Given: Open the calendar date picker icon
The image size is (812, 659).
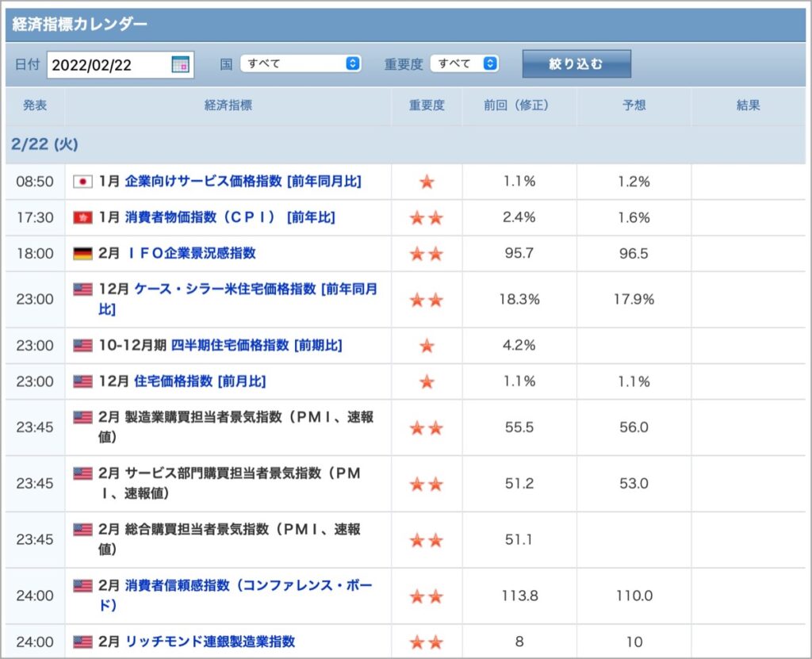Looking at the screenshot, I should coord(180,65).
